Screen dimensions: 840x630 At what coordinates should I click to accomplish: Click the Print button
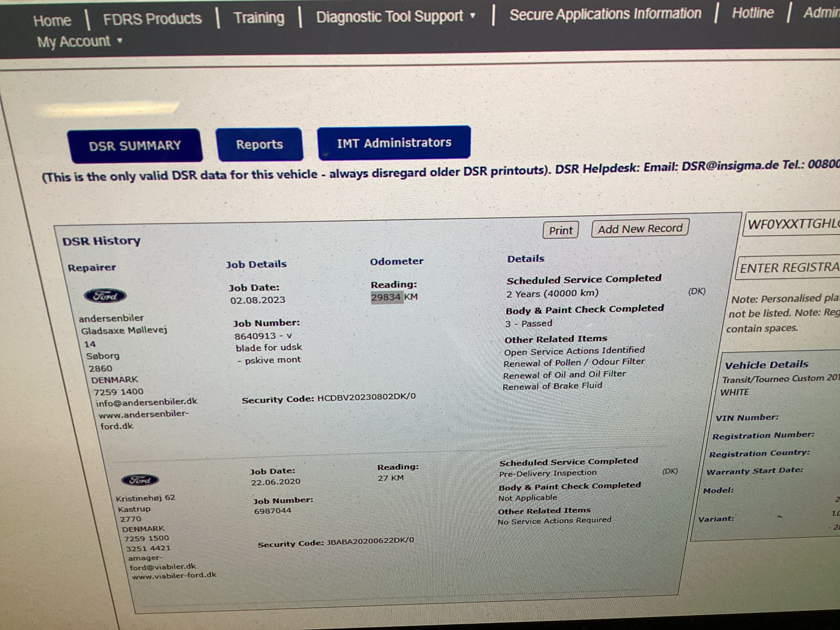click(x=560, y=230)
